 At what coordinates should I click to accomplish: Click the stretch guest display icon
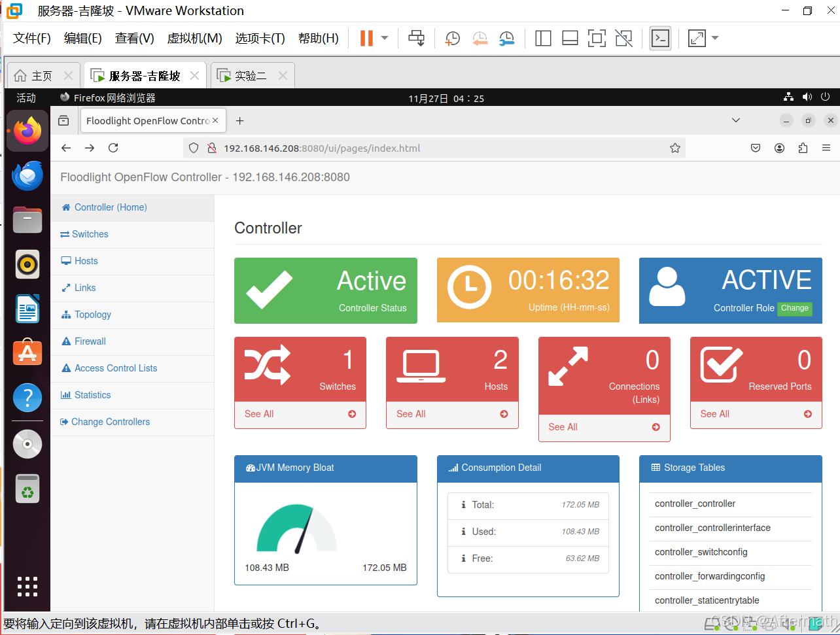pos(697,39)
